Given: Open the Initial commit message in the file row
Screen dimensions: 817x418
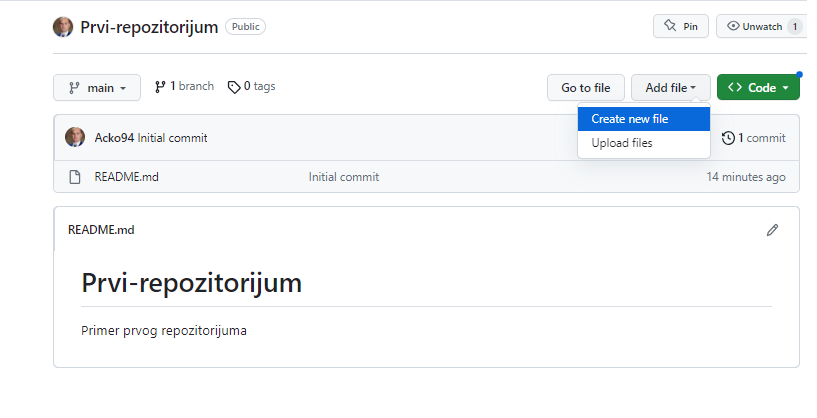Looking at the screenshot, I should pos(344,177).
